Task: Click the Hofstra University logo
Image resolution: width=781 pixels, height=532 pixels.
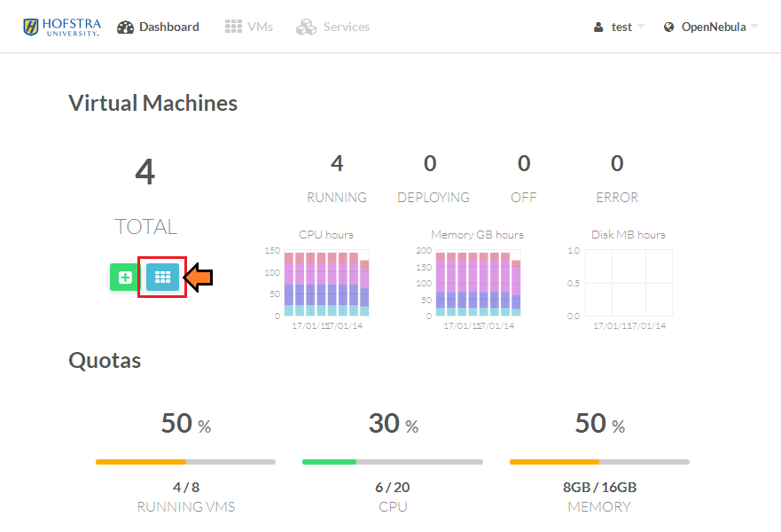Action: coord(61,27)
